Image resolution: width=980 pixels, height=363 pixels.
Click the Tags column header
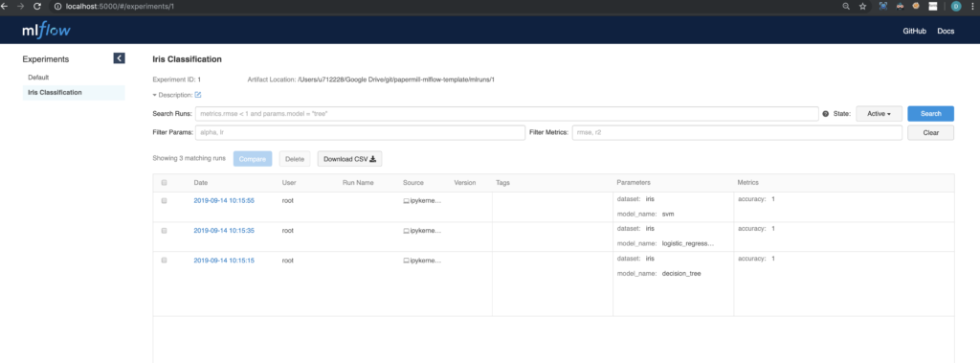[x=502, y=183]
